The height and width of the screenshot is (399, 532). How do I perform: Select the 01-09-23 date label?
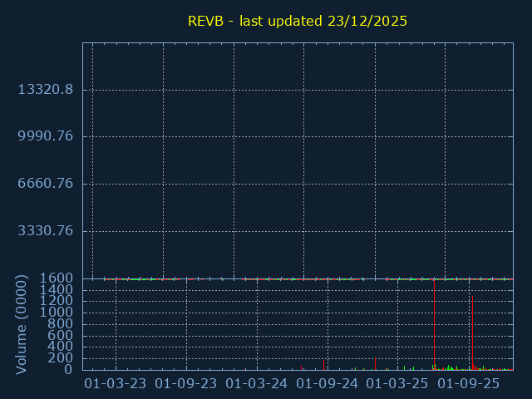[x=186, y=383]
